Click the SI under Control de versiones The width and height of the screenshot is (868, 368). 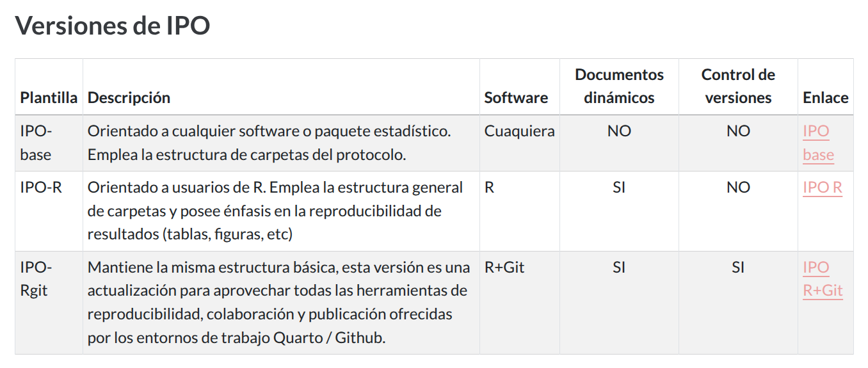738,268
